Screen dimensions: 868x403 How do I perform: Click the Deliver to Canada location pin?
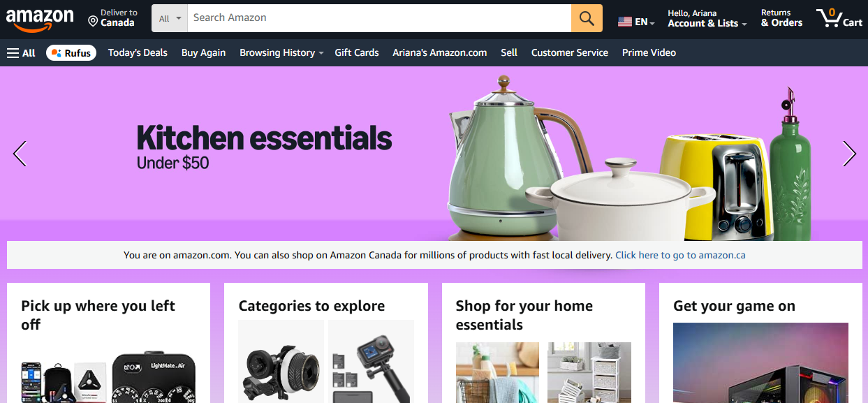point(92,22)
